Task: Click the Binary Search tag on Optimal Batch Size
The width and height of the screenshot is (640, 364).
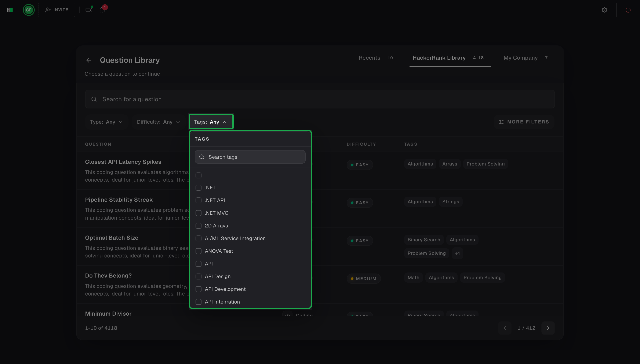Action: 424,240
